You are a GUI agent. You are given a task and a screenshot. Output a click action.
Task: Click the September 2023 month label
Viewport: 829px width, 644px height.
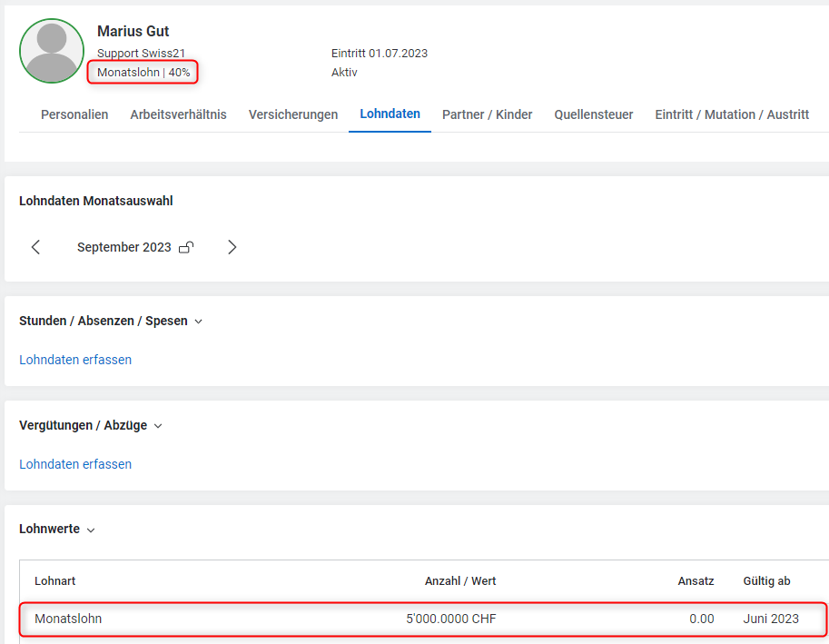tap(123, 247)
